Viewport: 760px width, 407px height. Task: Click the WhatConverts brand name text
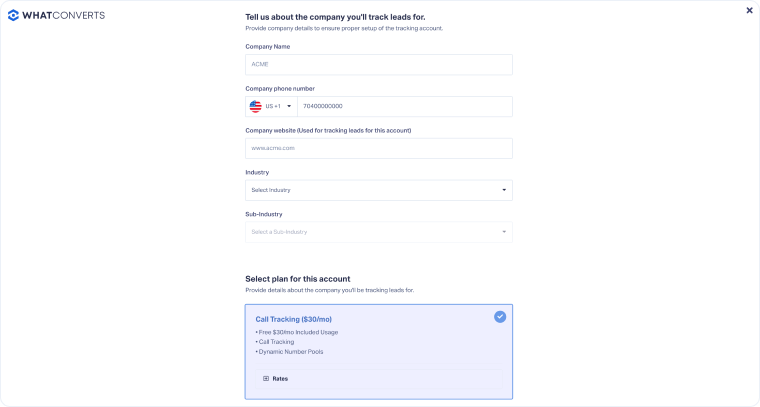64,15
